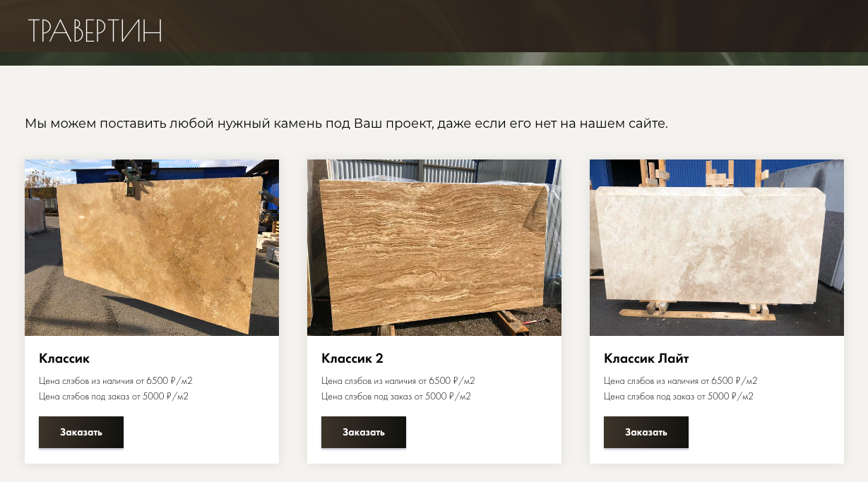Click the ТРАВЕРТИН page heading
The height and width of the screenshot is (482, 868).
(x=95, y=30)
